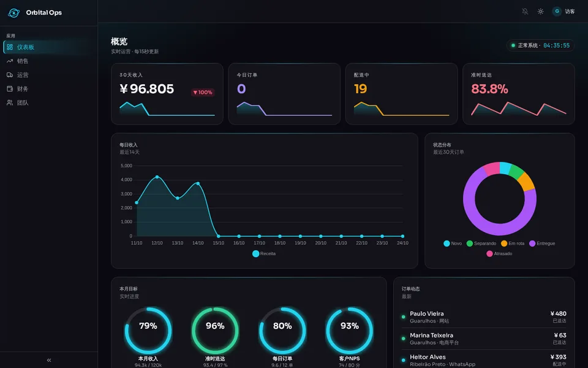Click the 83.8% on-time delivery value
This screenshot has height=368, width=588.
[x=489, y=89]
